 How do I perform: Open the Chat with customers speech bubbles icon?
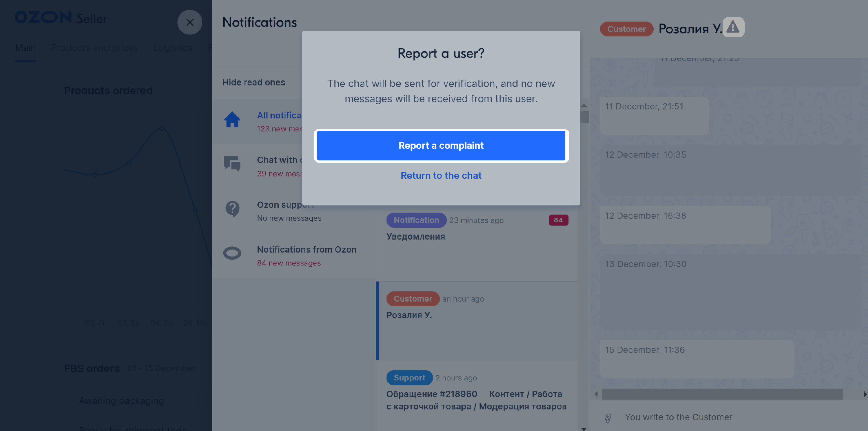coord(232,164)
